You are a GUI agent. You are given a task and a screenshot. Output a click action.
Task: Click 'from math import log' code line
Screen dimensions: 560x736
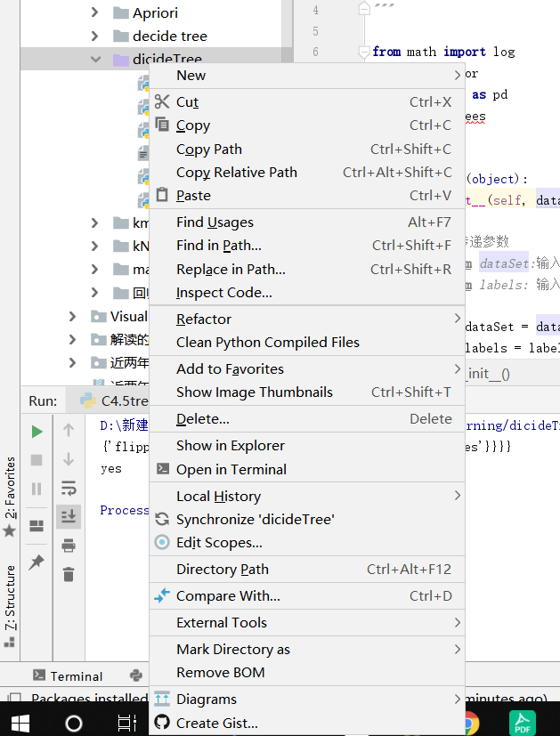click(x=443, y=52)
